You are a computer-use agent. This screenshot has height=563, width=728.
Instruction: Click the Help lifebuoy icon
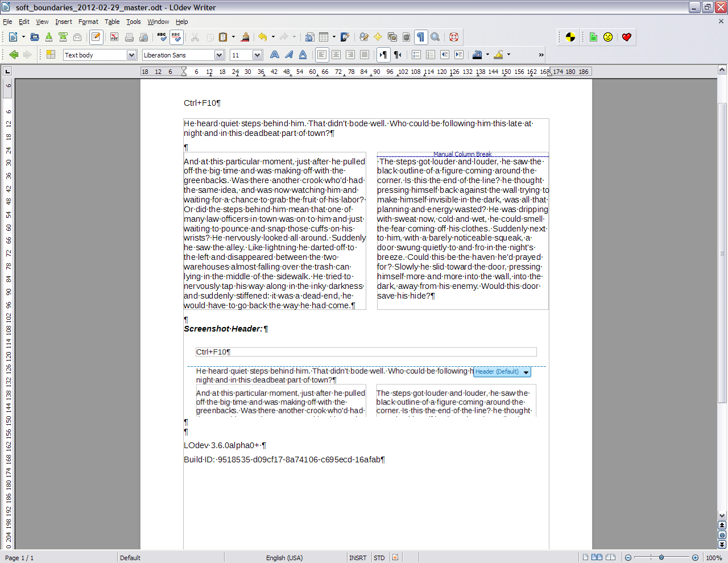click(x=454, y=37)
